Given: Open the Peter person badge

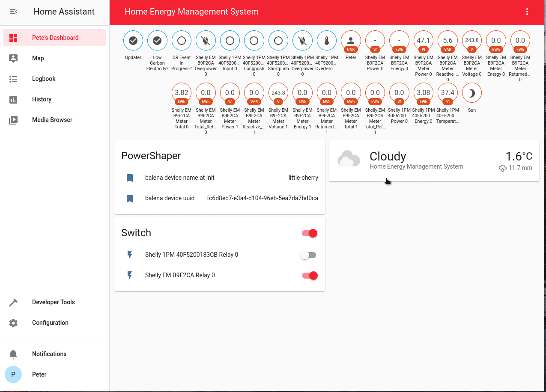Looking at the screenshot, I should tap(351, 41).
